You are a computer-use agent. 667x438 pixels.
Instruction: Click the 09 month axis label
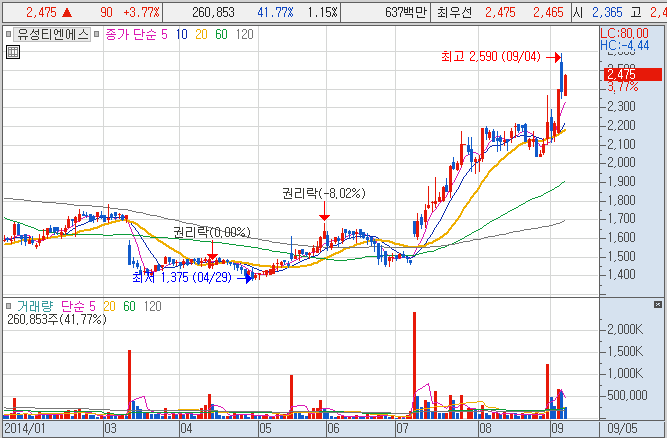point(557,428)
